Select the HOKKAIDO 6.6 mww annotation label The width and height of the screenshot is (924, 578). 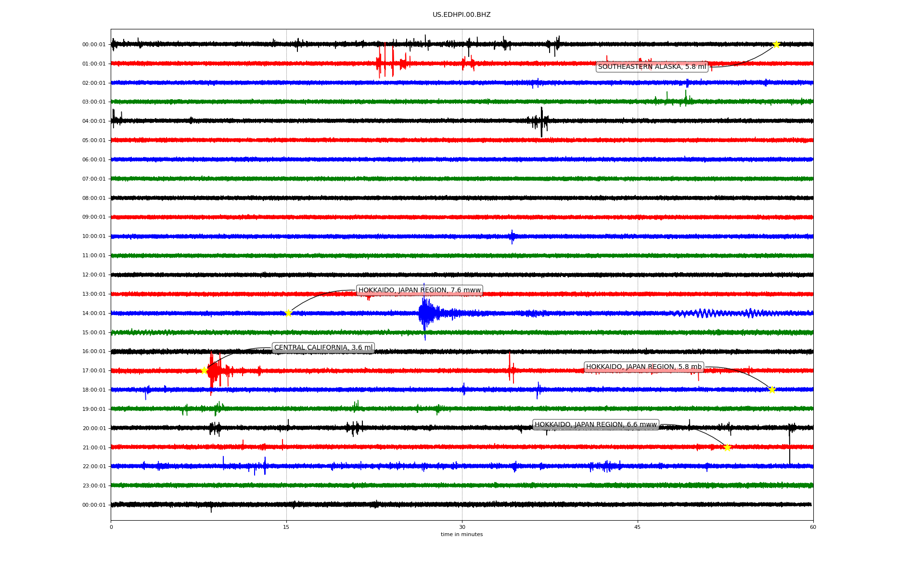[595, 425]
